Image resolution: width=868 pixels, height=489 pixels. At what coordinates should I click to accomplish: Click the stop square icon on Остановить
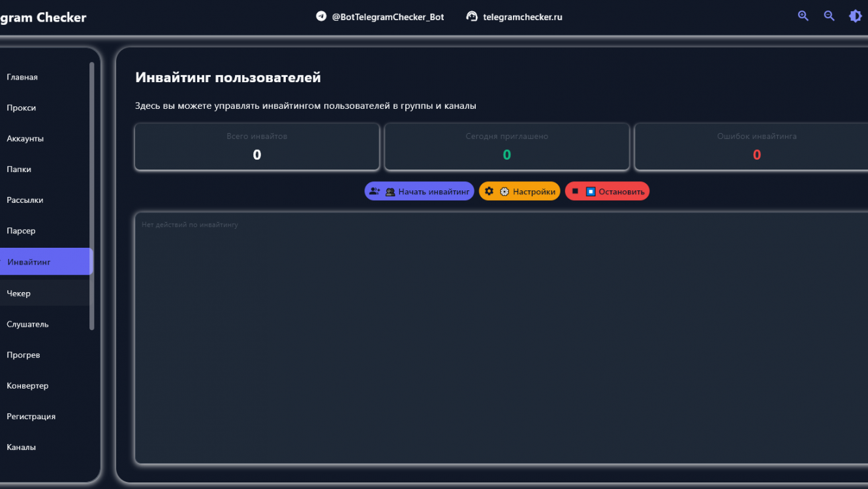575,191
